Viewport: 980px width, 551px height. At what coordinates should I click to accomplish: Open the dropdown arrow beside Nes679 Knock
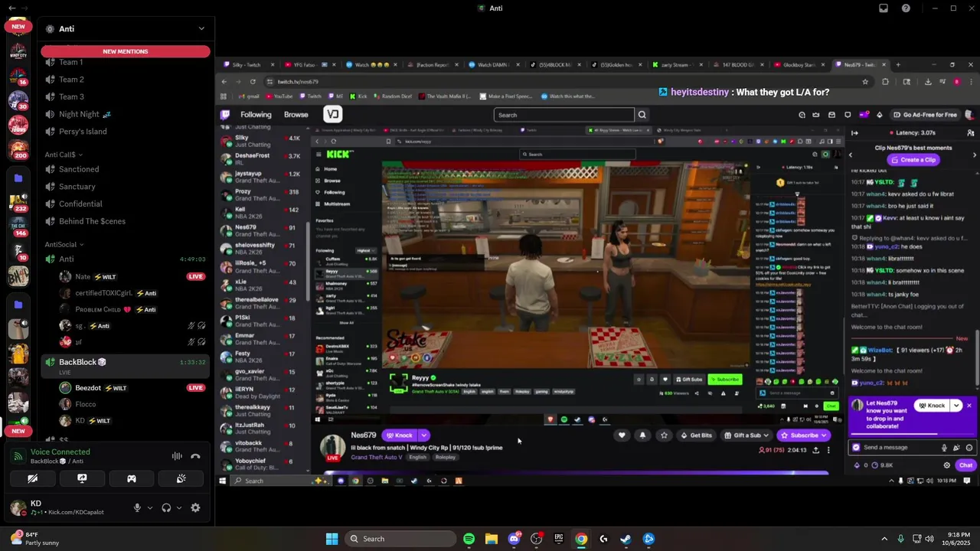coord(423,435)
